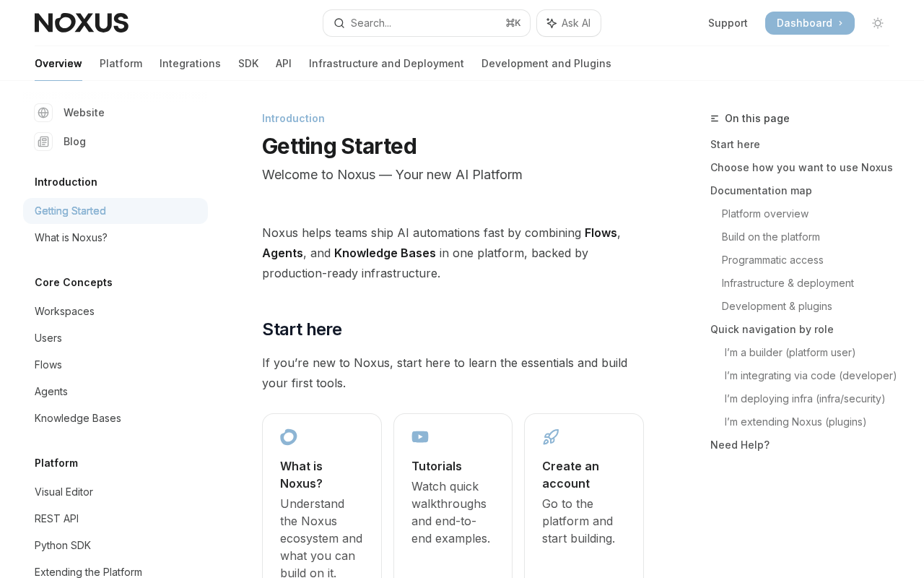
Task: Click the Support link
Action: pyautogui.click(x=728, y=23)
